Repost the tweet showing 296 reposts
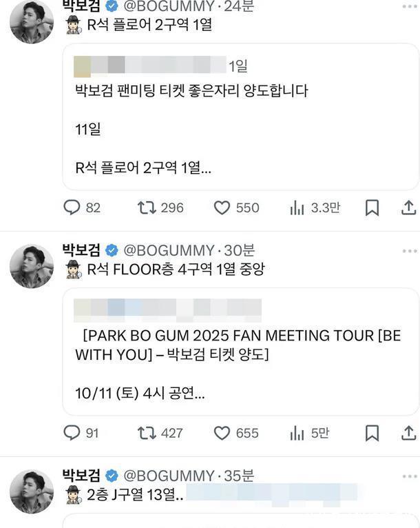Screen dimensions: 420x528 [x=147, y=207]
